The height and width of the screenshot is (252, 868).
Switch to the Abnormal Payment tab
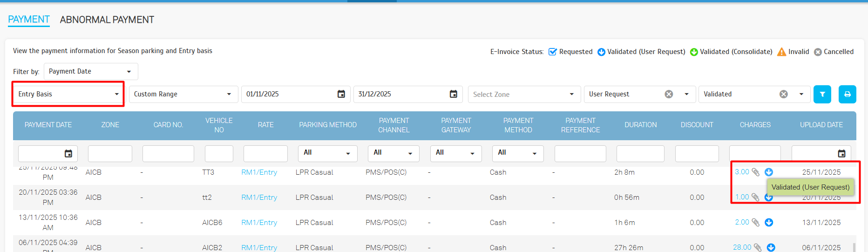(107, 20)
